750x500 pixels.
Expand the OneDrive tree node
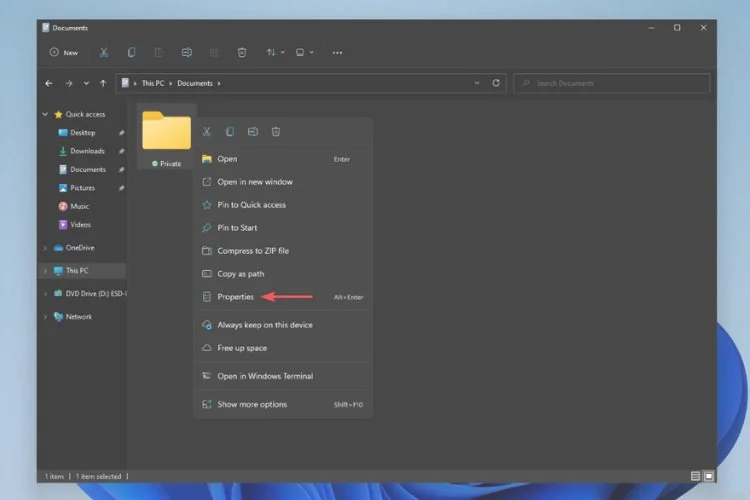[45, 248]
